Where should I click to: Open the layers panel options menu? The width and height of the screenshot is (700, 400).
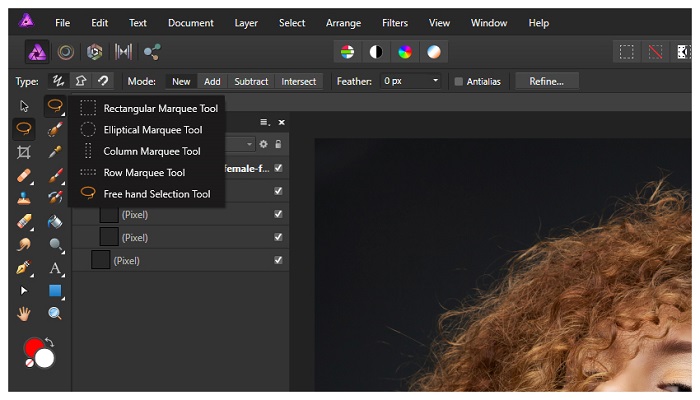(265, 122)
